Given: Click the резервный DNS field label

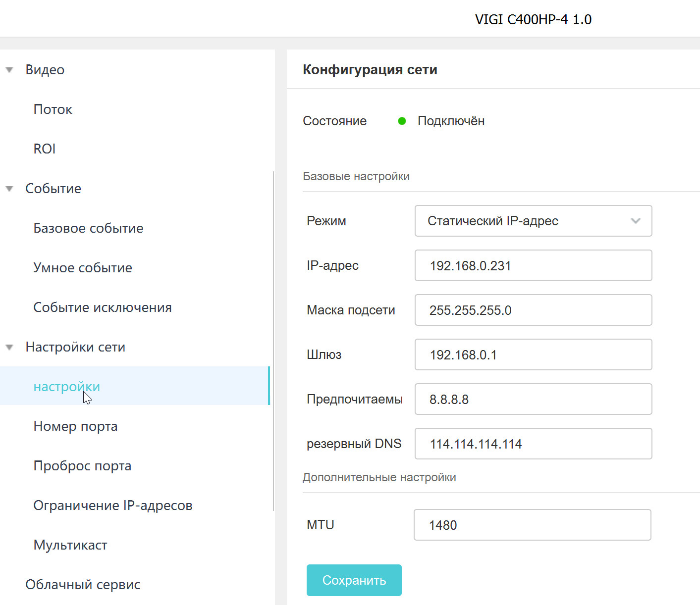Looking at the screenshot, I should [354, 444].
